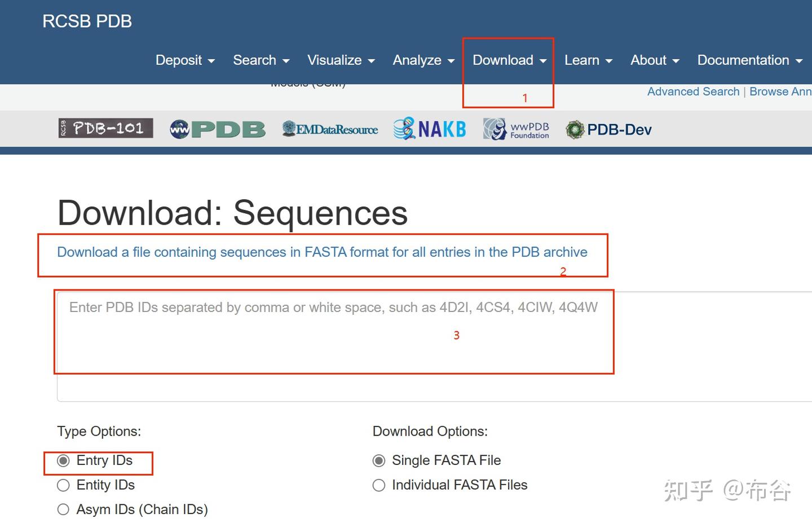This screenshot has width=812, height=523.
Task: Select Single FASTA File option
Action: [x=379, y=461]
